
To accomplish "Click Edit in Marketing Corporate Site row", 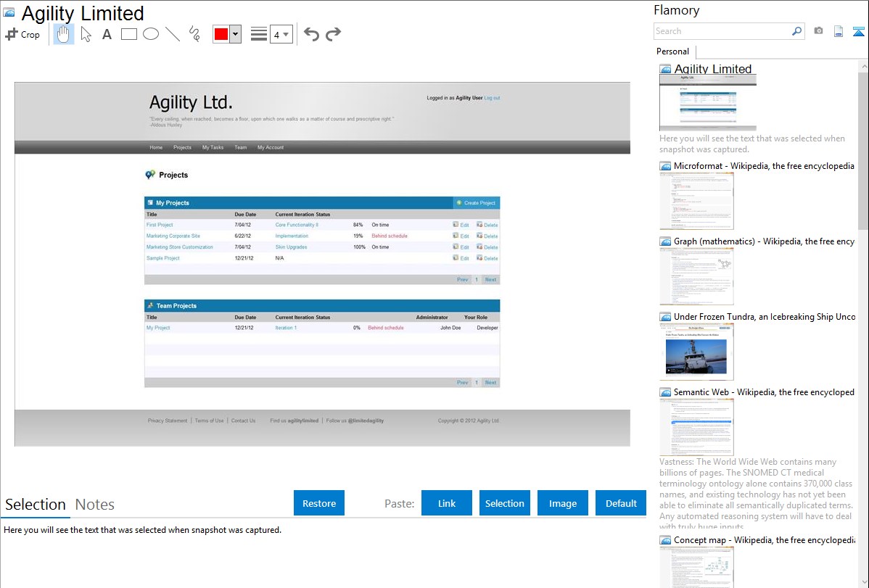I will click(461, 236).
